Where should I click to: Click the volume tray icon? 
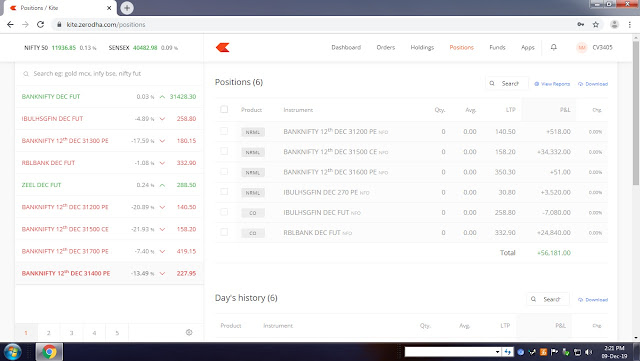[x=588, y=352]
